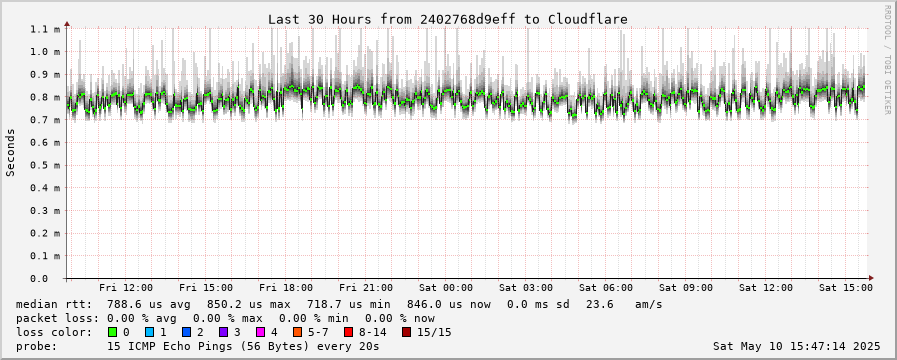Click the Seconds vertical axis title
The image size is (897, 360).
[11, 152]
